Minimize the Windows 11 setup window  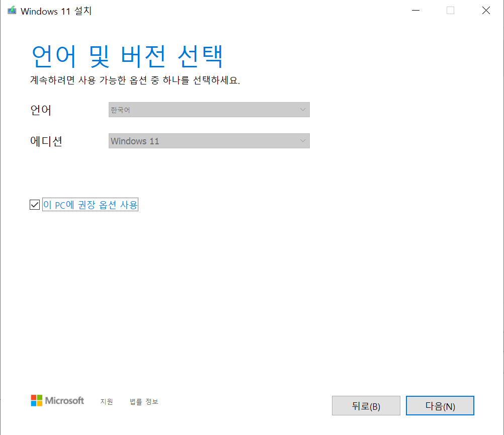pyautogui.click(x=415, y=11)
